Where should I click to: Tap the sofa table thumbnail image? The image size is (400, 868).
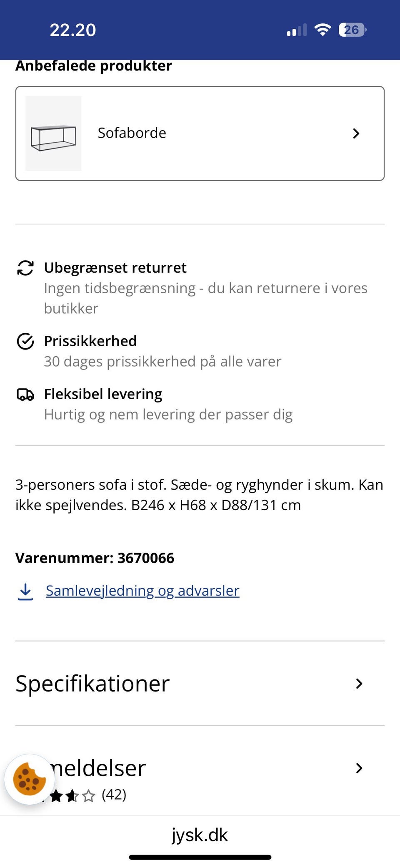pos(53,133)
